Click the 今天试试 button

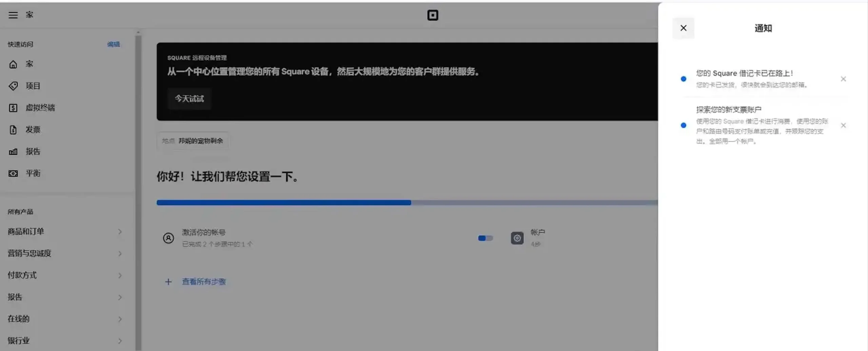click(189, 99)
